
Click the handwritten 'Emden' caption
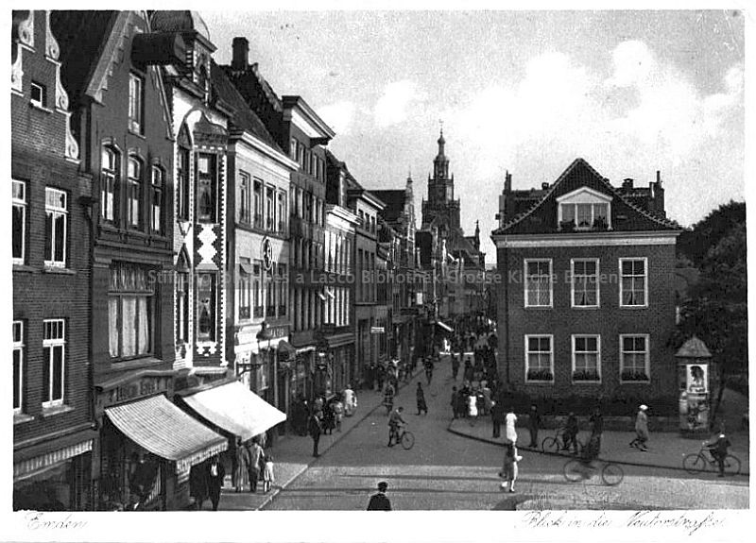tap(43, 520)
